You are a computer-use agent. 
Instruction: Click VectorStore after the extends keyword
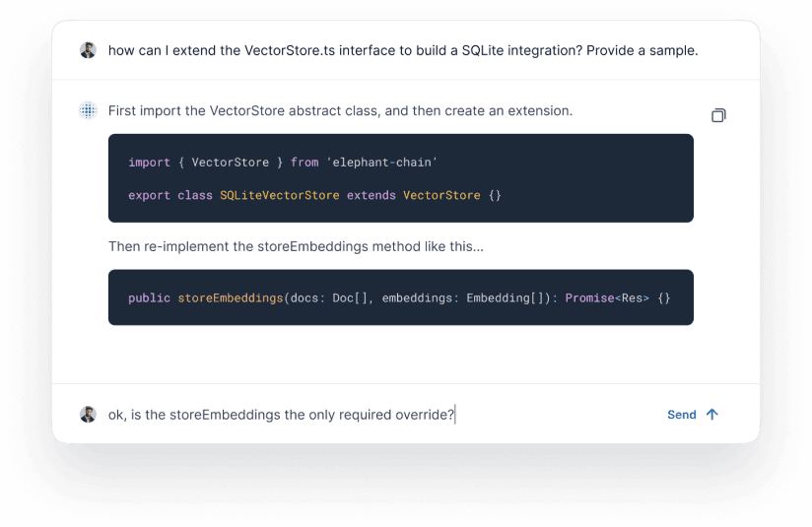coord(441,195)
